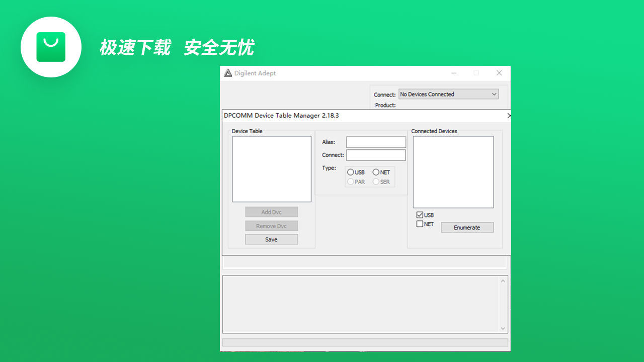
Task: Enable the NET checkbox under Connected Devices
Action: coord(419,224)
